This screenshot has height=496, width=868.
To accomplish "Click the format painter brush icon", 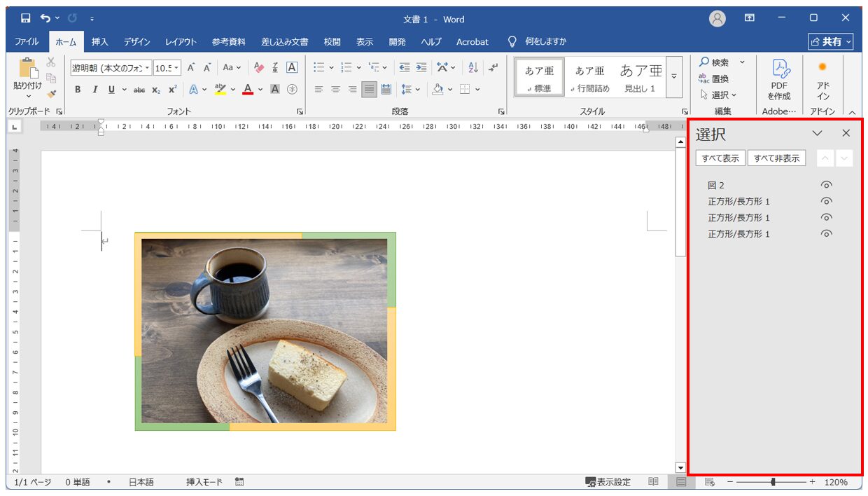I will 51,93.
